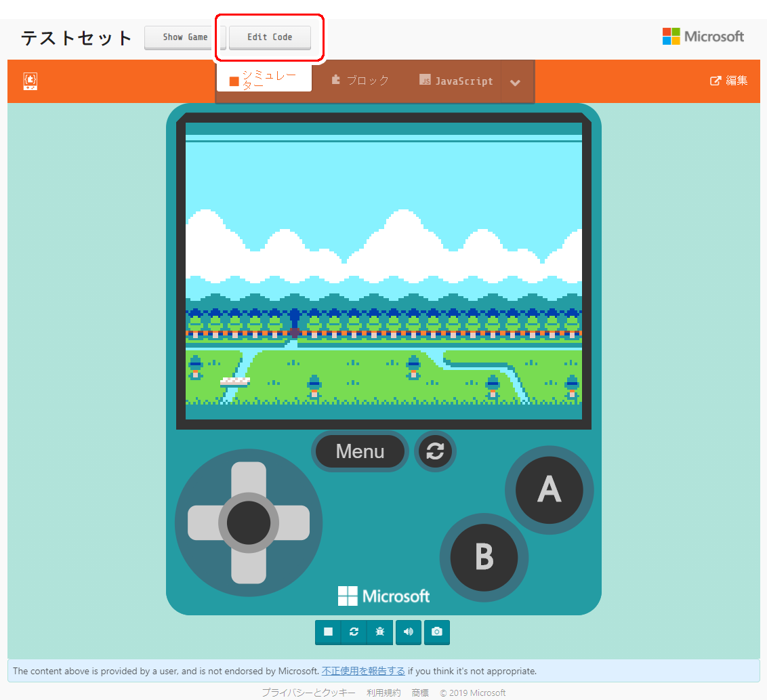This screenshot has height=700, width=767.
Task: Click the game screen display
Action: point(383,271)
